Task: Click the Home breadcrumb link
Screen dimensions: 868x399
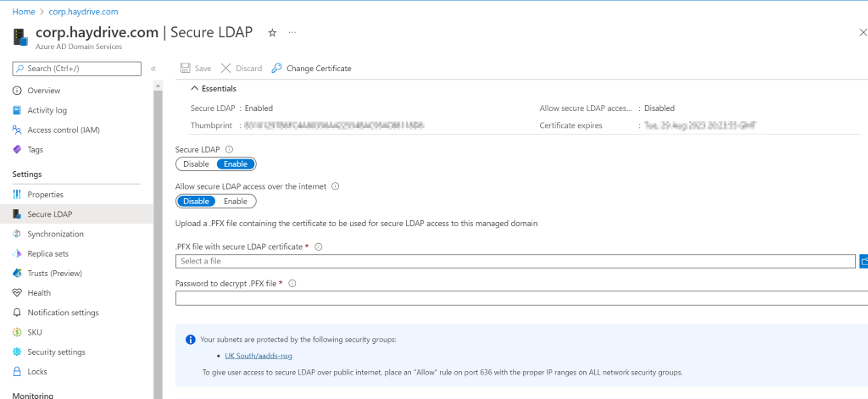Action: 24,12
